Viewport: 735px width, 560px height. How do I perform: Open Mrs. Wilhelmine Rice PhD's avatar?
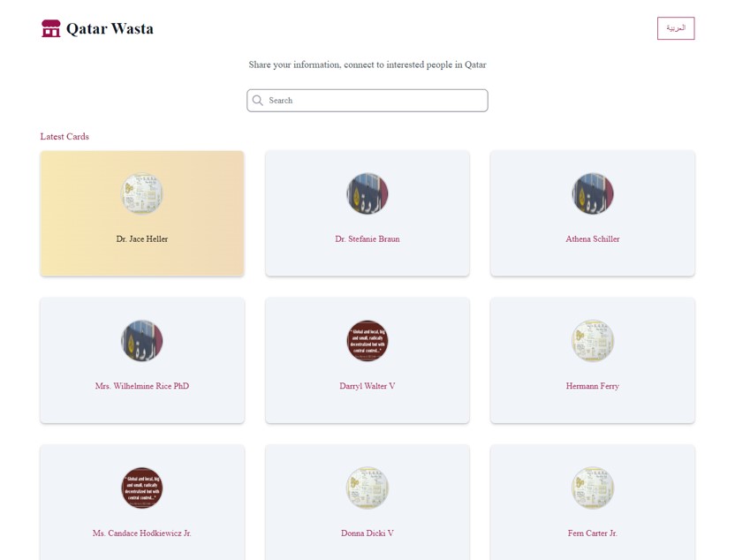[142, 341]
